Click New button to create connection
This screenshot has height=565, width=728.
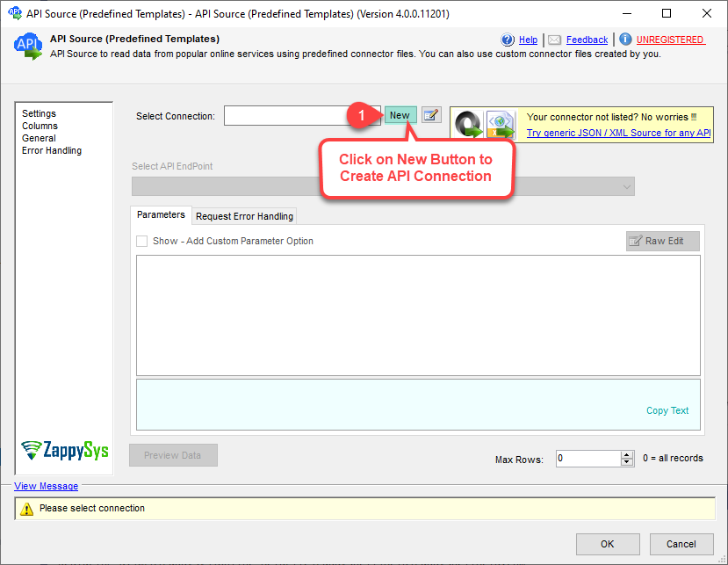(x=400, y=115)
